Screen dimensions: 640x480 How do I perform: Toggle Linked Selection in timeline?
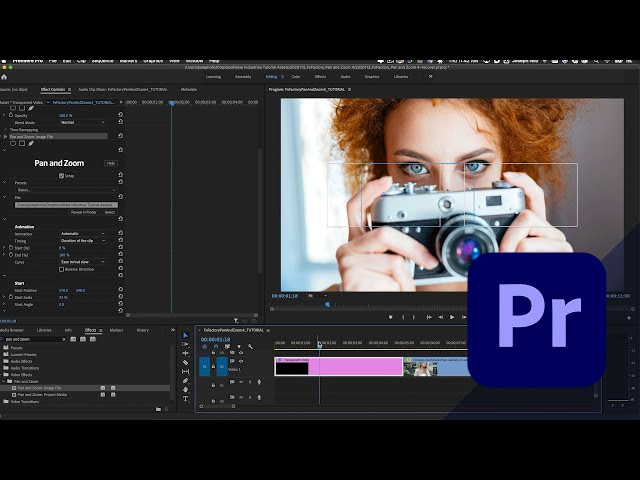[x=227, y=347]
